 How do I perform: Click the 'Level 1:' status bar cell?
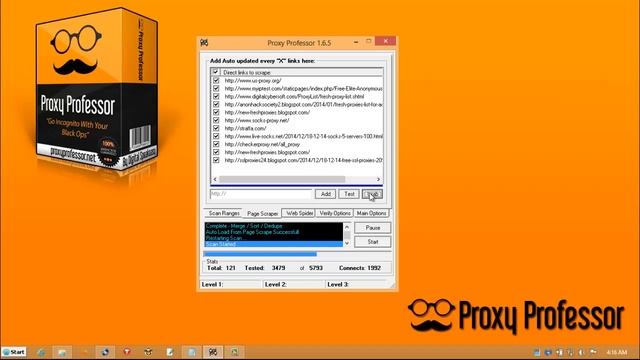click(x=231, y=284)
